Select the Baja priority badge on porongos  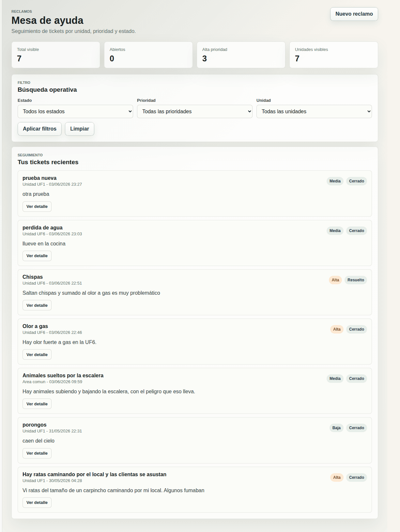pos(336,428)
